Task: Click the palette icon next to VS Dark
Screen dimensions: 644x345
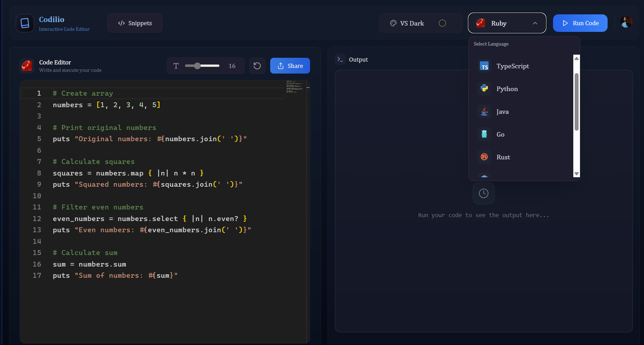Action: tap(393, 23)
